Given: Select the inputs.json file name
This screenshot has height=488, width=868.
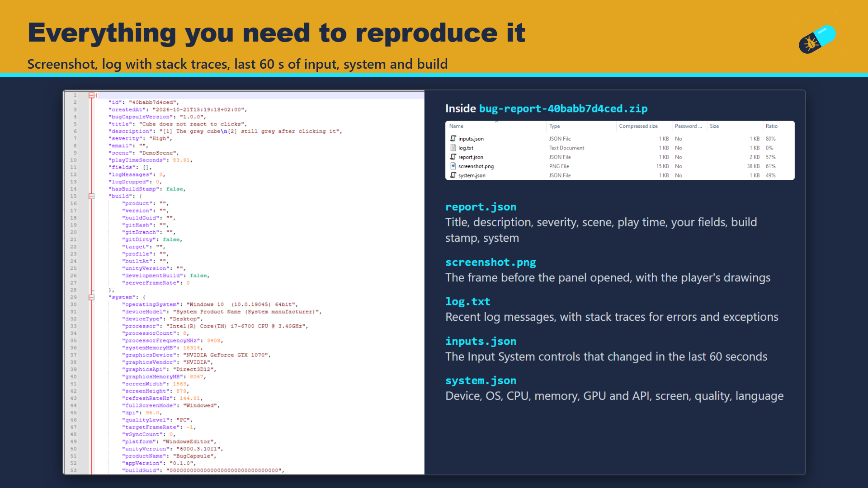Looking at the screenshot, I should 471,139.
